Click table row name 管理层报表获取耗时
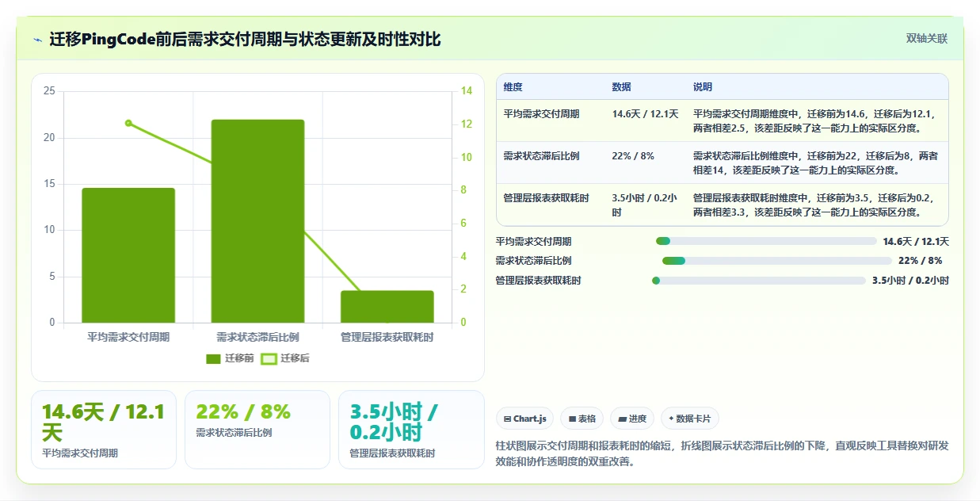 click(547, 197)
